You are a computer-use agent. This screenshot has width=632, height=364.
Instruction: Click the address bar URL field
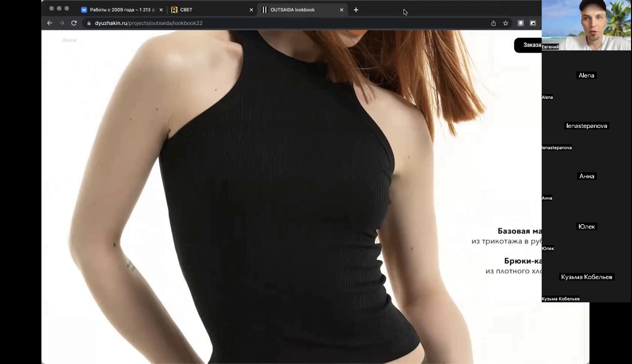point(253,23)
